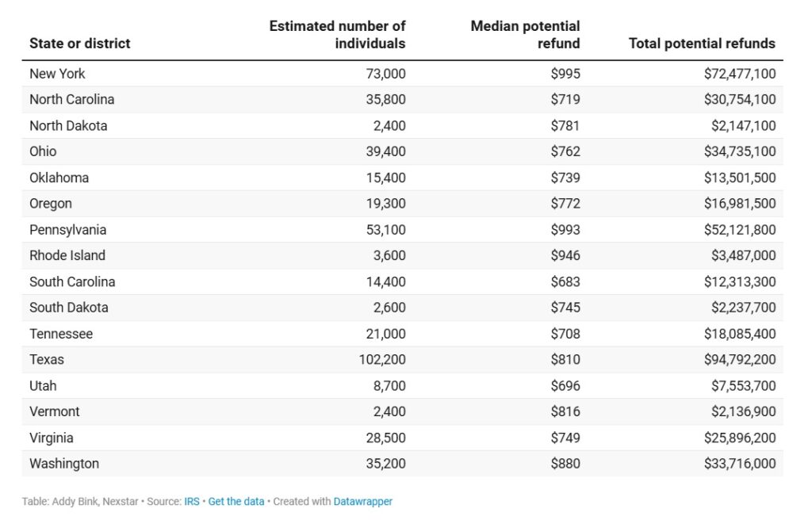Sort by 'State or district' column header
This screenshot has width=812, height=524.
80,44
